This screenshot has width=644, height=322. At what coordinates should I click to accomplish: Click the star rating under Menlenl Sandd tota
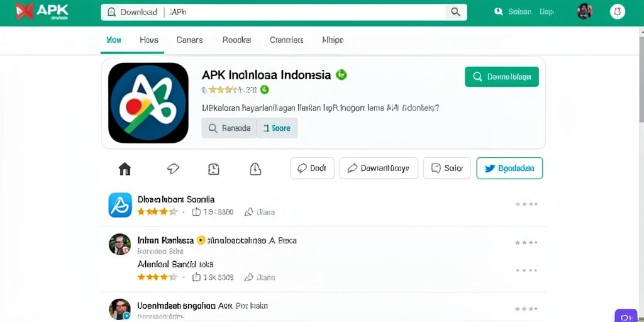click(158, 277)
